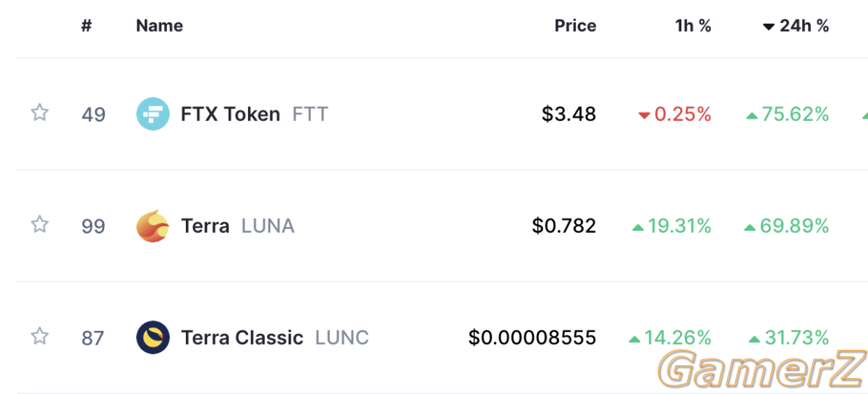868x394 pixels.
Task: Click the FTX Token coin logo
Action: [x=153, y=114]
